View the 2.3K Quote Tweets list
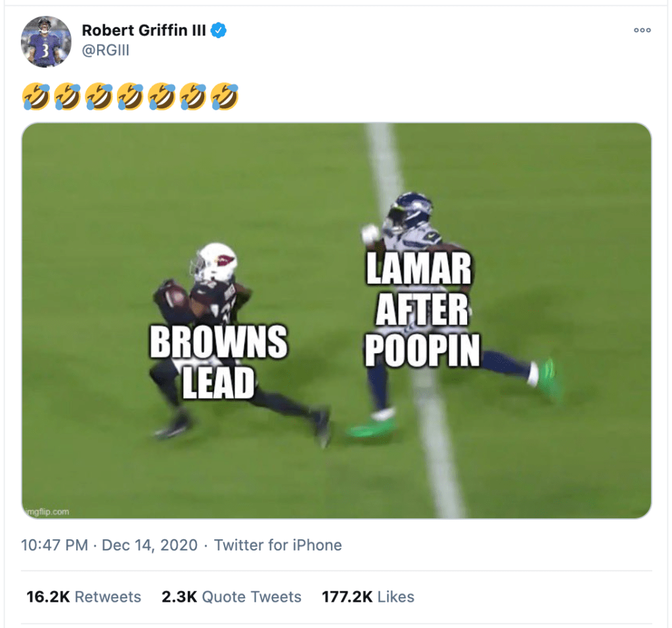672x628 pixels. [x=231, y=597]
